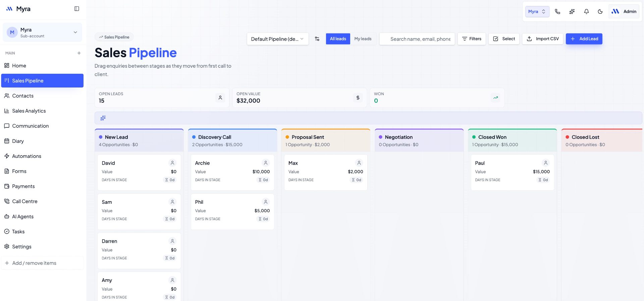Image resolution: width=644 pixels, height=301 pixels.
Task: Click the $10,000 value on Archie card
Action: click(x=261, y=172)
